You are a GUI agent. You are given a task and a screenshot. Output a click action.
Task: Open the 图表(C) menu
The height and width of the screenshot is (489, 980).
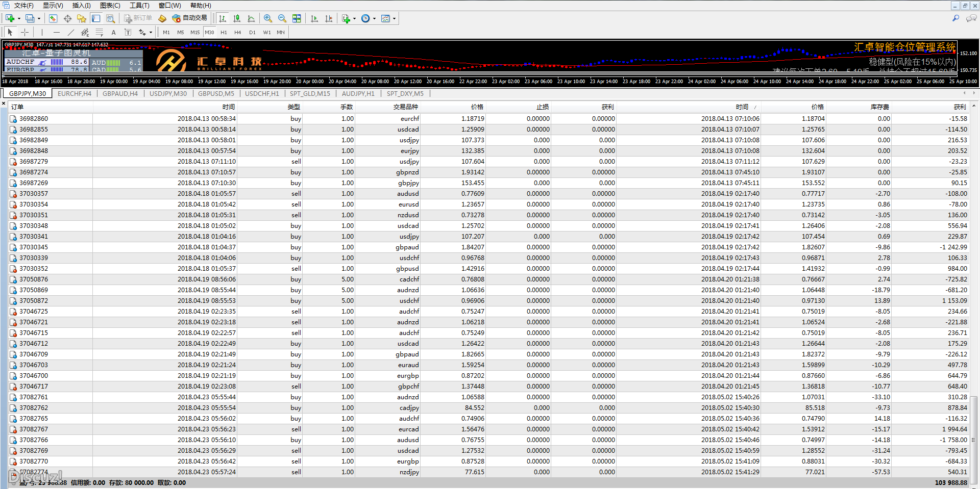point(110,6)
